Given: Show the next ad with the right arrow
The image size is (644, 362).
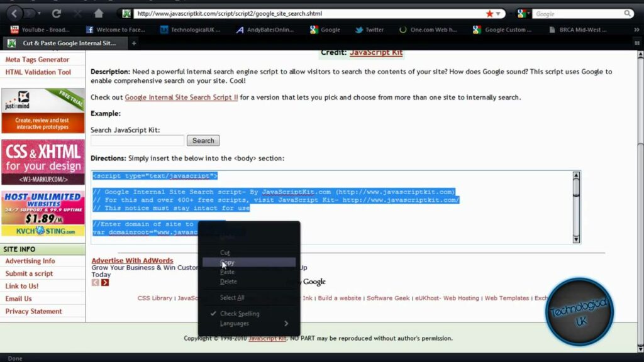Looking at the screenshot, I should [x=105, y=282].
